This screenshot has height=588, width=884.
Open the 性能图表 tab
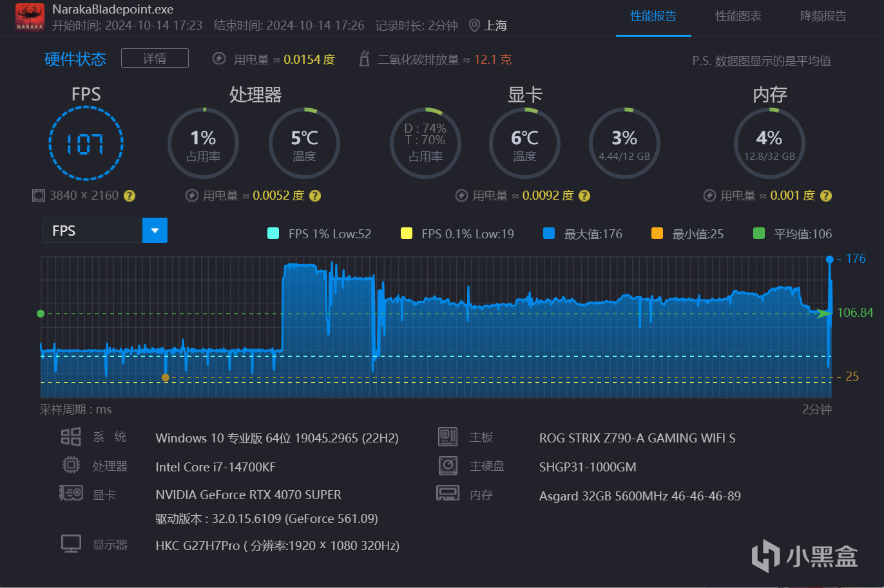pos(738,16)
